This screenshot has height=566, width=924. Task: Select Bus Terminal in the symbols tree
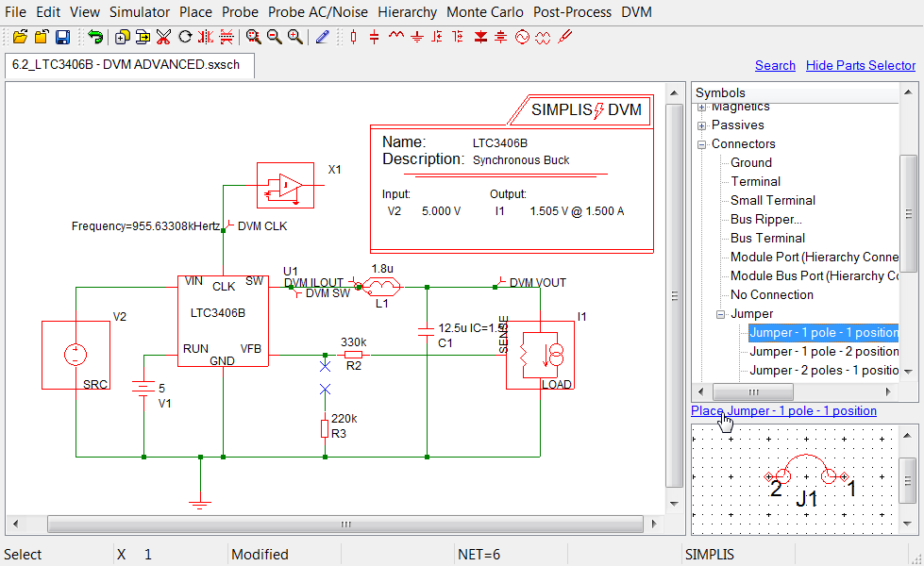tap(767, 238)
